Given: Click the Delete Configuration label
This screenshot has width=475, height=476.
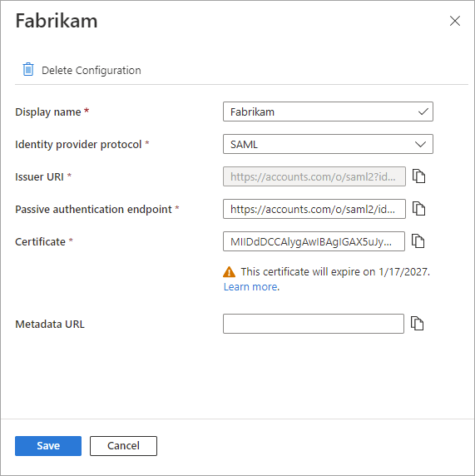Looking at the screenshot, I should (x=91, y=70).
